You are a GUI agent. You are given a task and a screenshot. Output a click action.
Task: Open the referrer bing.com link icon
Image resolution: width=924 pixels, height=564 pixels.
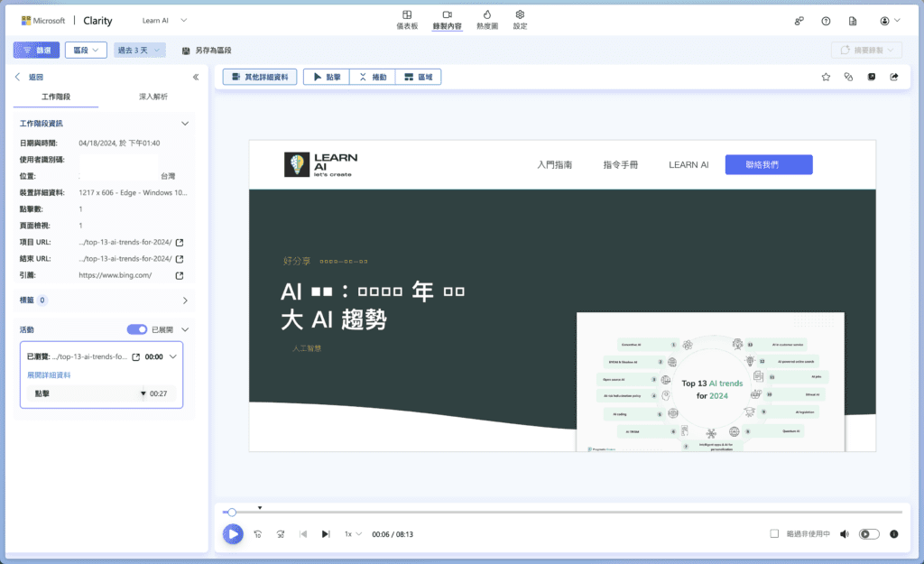tap(180, 275)
